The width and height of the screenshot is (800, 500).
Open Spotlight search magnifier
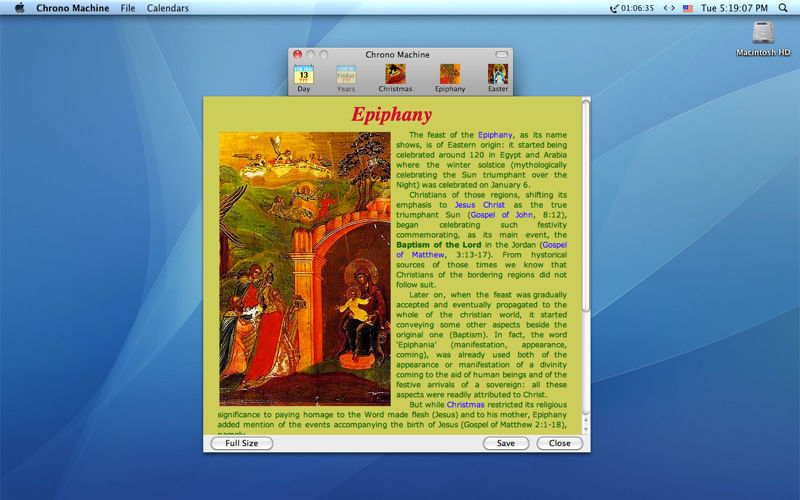click(x=783, y=8)
